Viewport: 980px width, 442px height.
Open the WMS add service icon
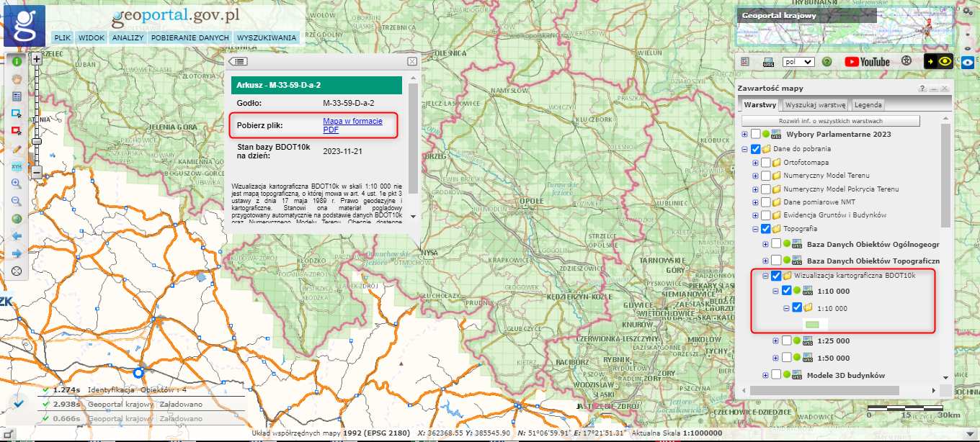[768, 63]
